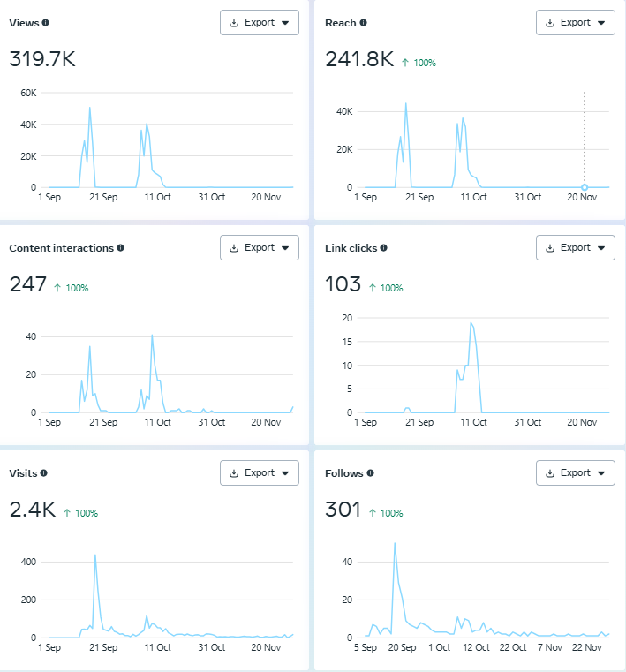Click the info icon beside Link clicks
The image size is (626, 672).
(x=383, y=248)
